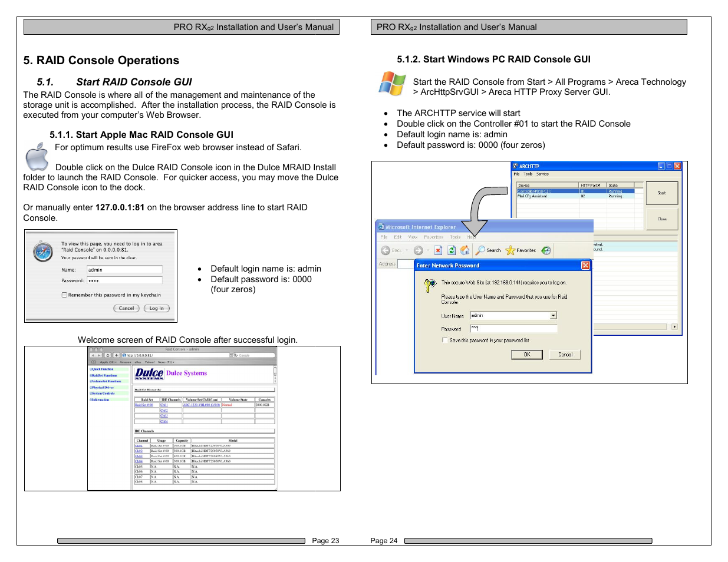Click the Internet Explorer Back arrow icon
This screenshot has width=728, height=562.
click(x=386, y=250)
